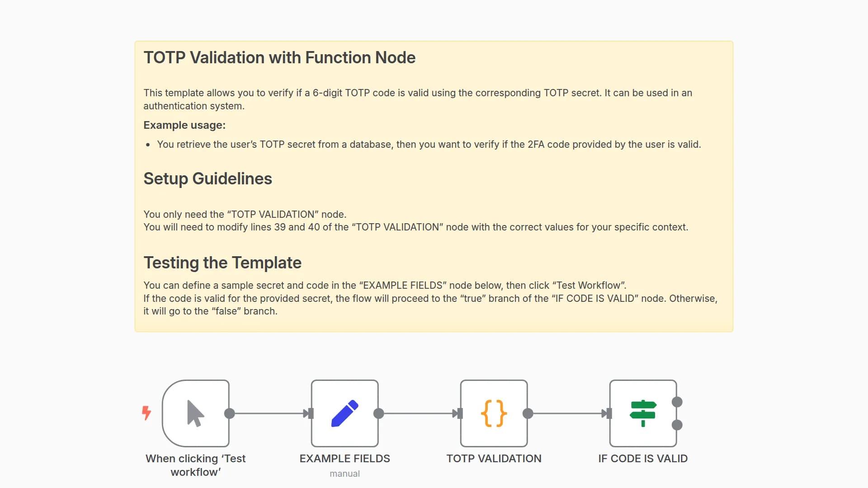The image size is (868, 488).
Task: Select the green signpost IF node icon
Action: (x=643, y=412)
